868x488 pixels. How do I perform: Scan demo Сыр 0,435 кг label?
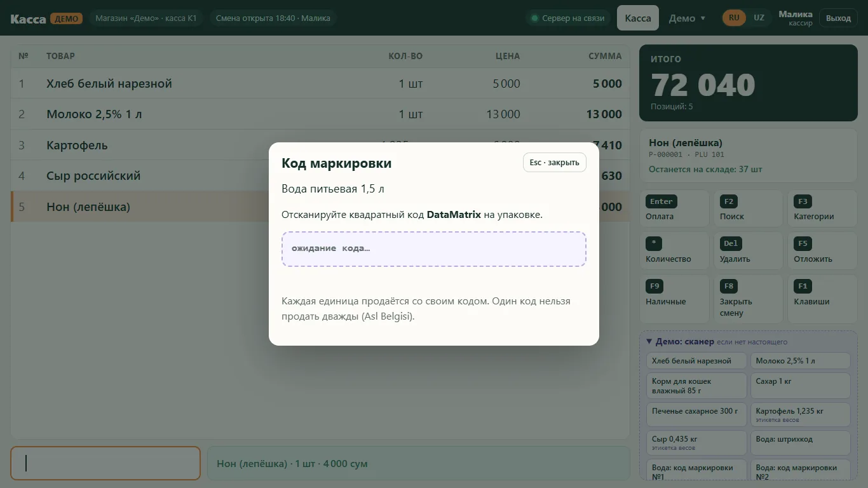coord(696,443)
